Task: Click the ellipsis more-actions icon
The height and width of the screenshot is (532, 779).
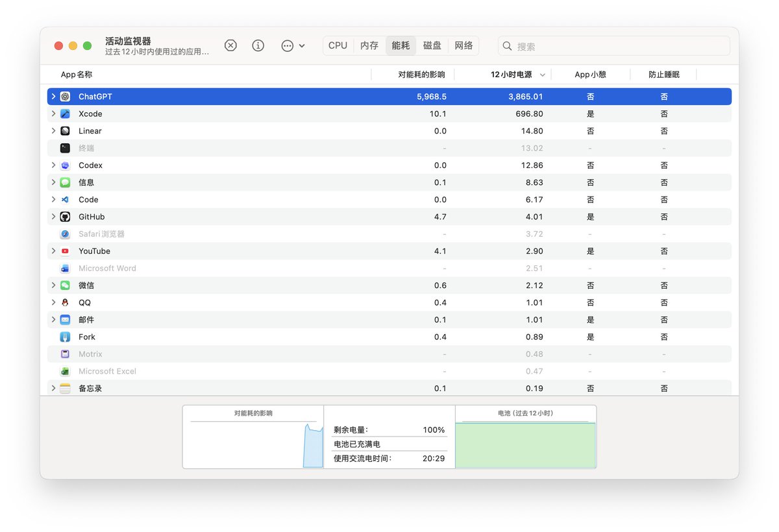Action: point(287,46)
